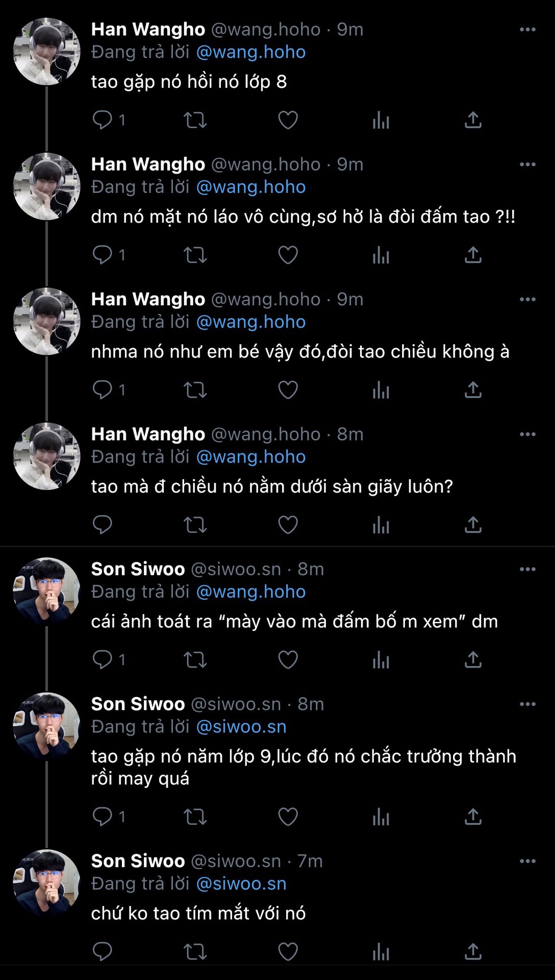Open more options for "lớp 8" tweet
The height and width of the screenshot is (980, 555).
click(527, 30)
